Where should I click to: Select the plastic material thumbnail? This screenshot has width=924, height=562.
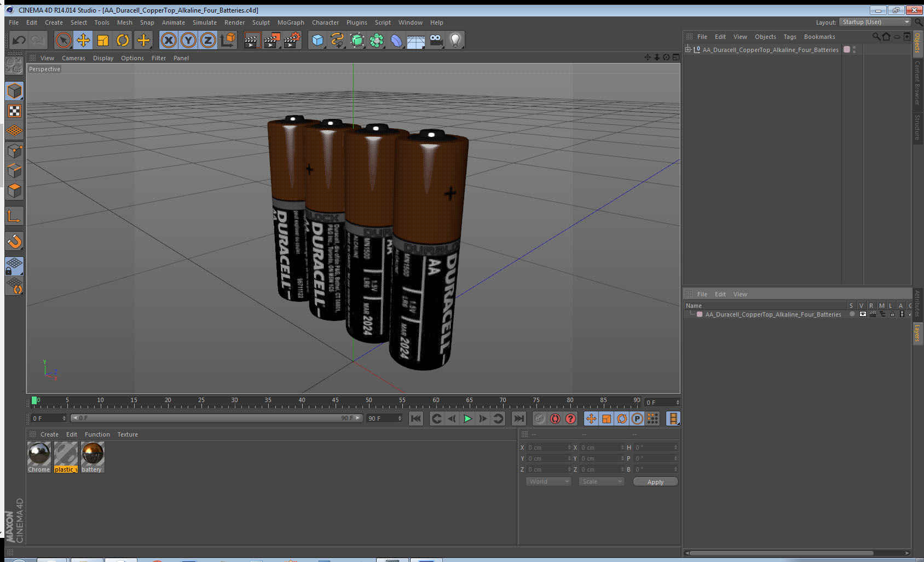(x=66, y=457)
